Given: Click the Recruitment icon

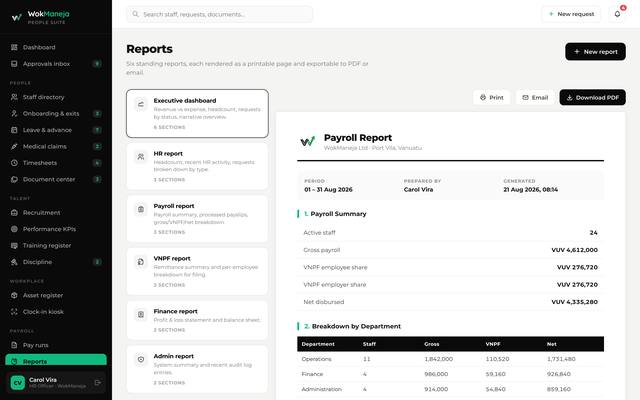Looking at the screenshot, I should [14, 213].
